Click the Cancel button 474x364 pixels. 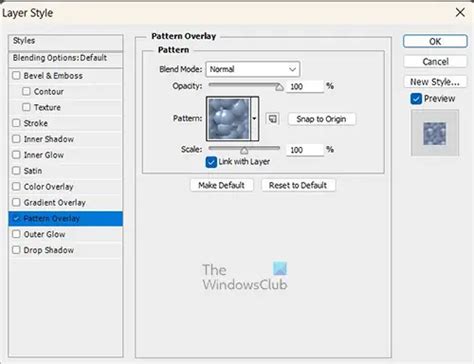tap(435, 62)
